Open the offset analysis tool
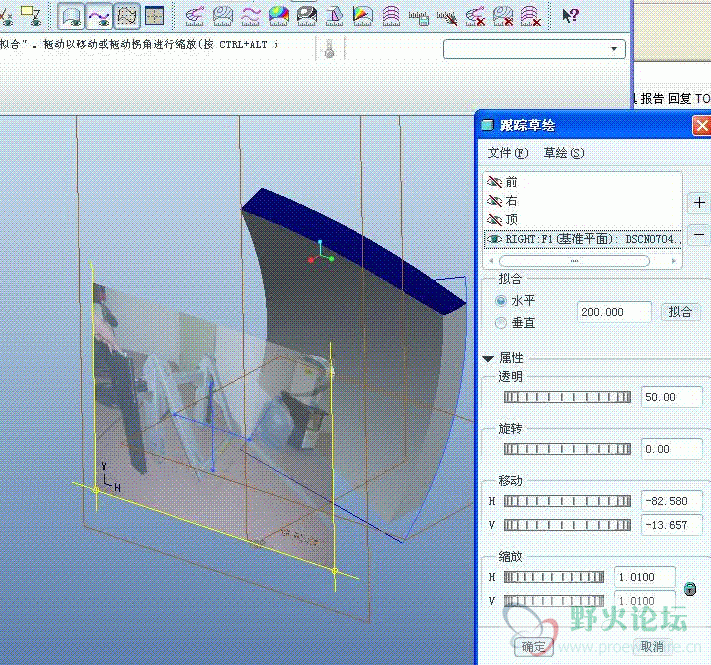This screenshot has width=711, height=665. coord(251,16)
